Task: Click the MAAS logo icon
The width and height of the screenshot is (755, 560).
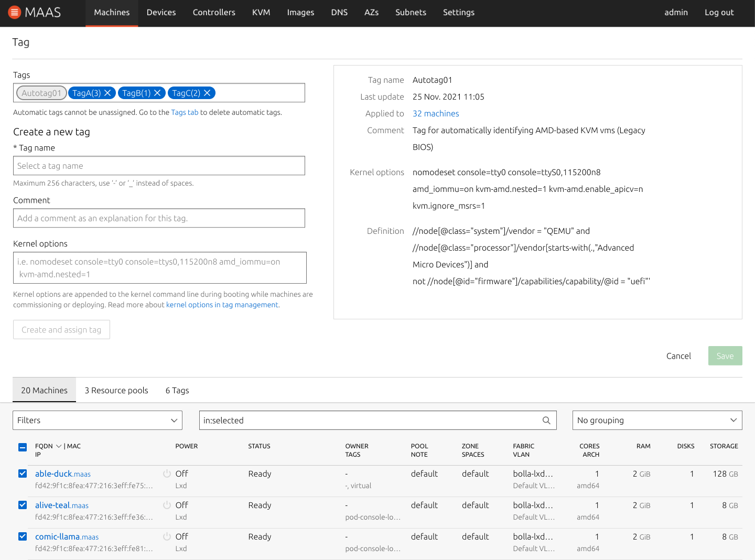Action: click(x=15, y=13)
